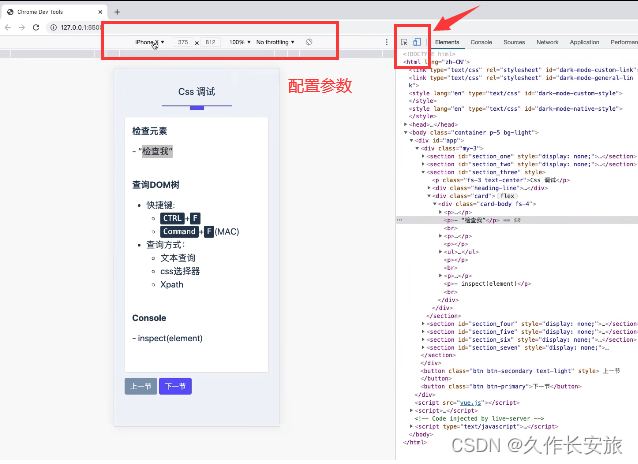Click the Xpath list item
Viewport: 638px width, 464px height.
point(172,285)
